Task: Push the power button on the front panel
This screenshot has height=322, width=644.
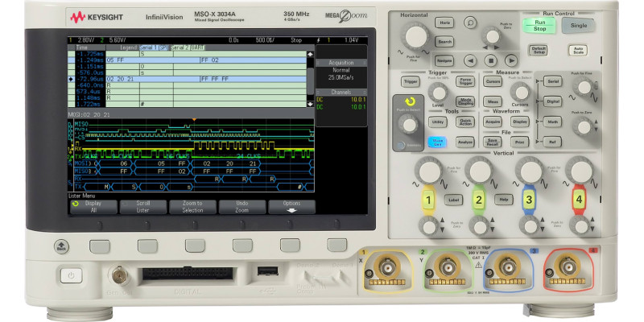Action: tap(72, 275)
